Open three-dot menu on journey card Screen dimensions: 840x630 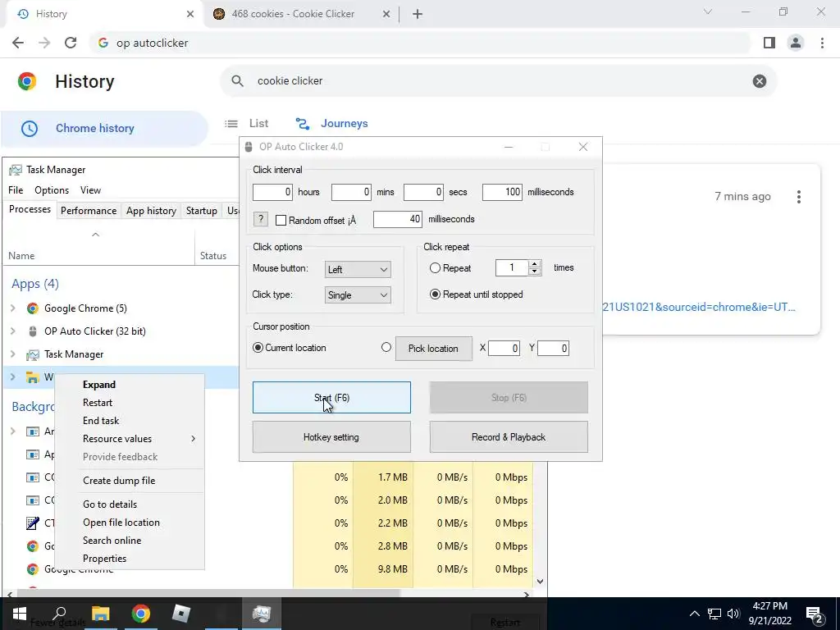point(799,197)
